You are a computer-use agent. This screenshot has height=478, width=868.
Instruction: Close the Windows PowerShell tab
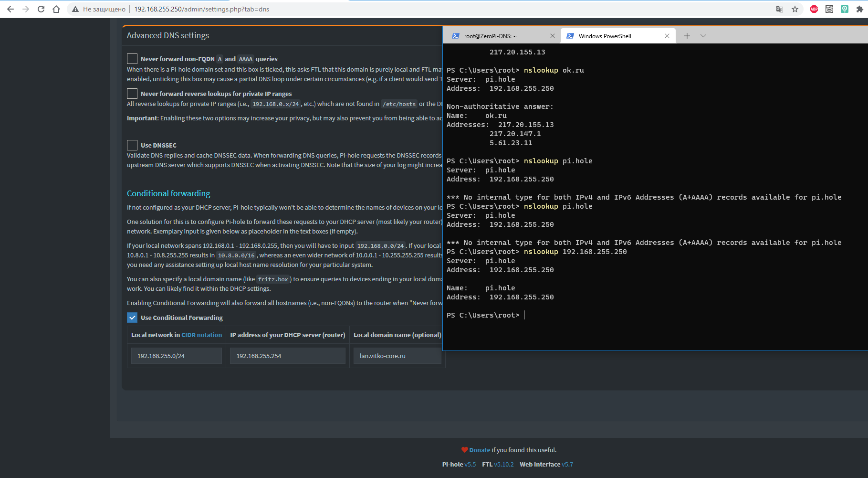pos(667,36)
